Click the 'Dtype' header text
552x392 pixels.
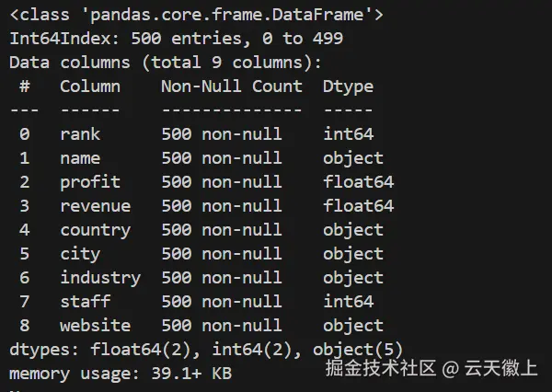[348, 86]
